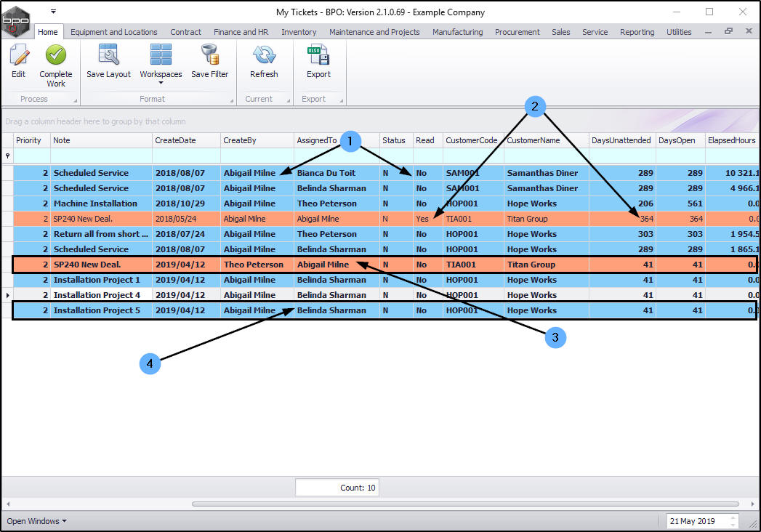Restore the inner child window
The image size is (761, 532).
(x=728, y=31)
